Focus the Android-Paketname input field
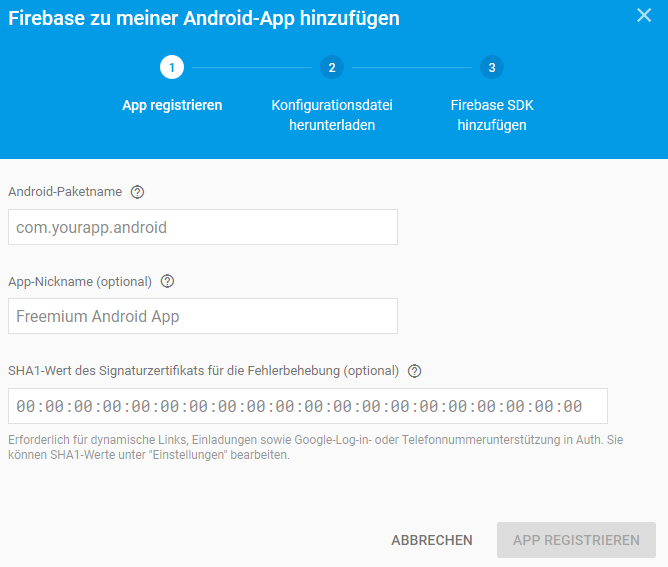 203,227
